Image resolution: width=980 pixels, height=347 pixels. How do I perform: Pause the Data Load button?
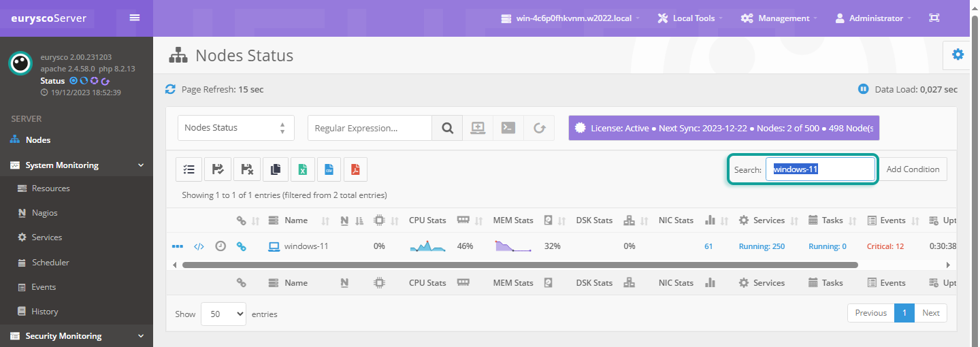(x=863, y=89)
